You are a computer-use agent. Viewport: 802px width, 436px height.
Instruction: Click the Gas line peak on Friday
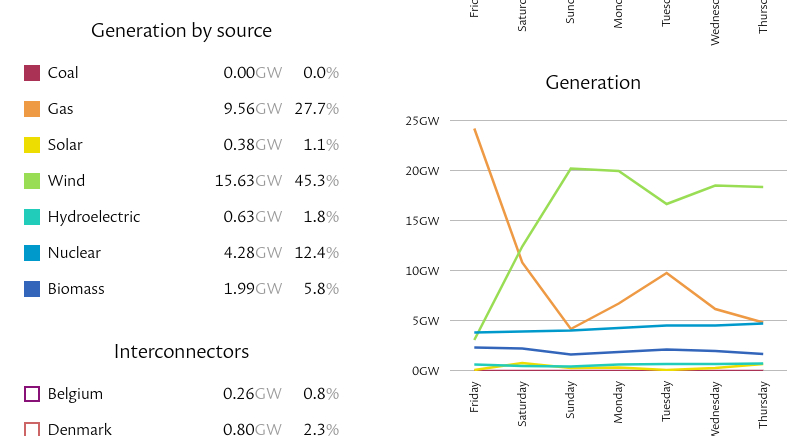click(x=475, y=129)
